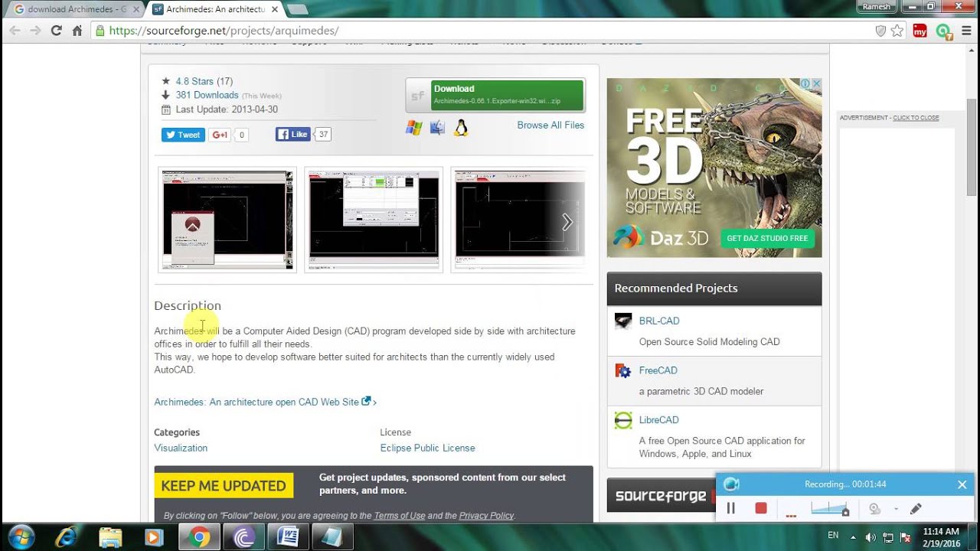Open the Privacy Policy link
Screen dimensions: 980x551
pyautogui.click(x=486, y=516)
